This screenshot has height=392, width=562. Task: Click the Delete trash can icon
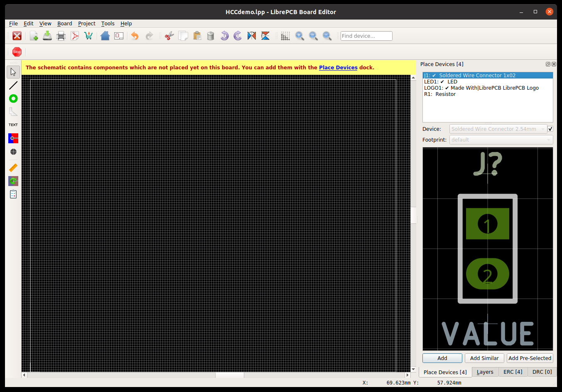(x=211, y=36)
